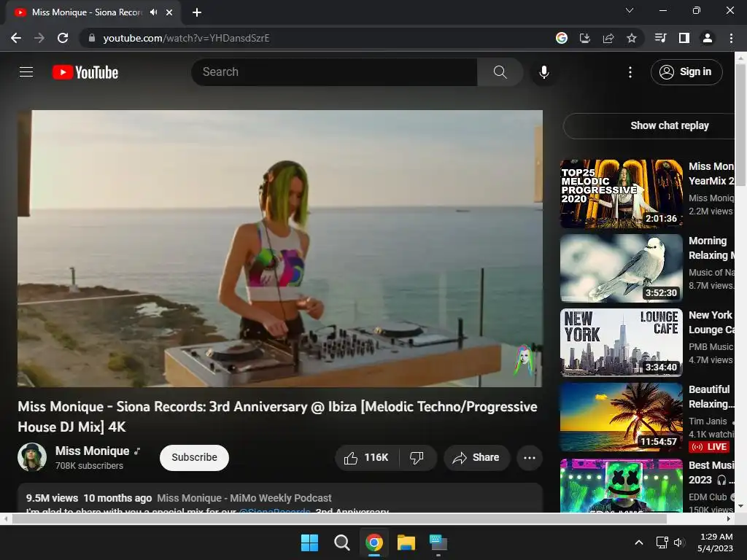Open the @SionaRecords link in the description

click(275, 511)
